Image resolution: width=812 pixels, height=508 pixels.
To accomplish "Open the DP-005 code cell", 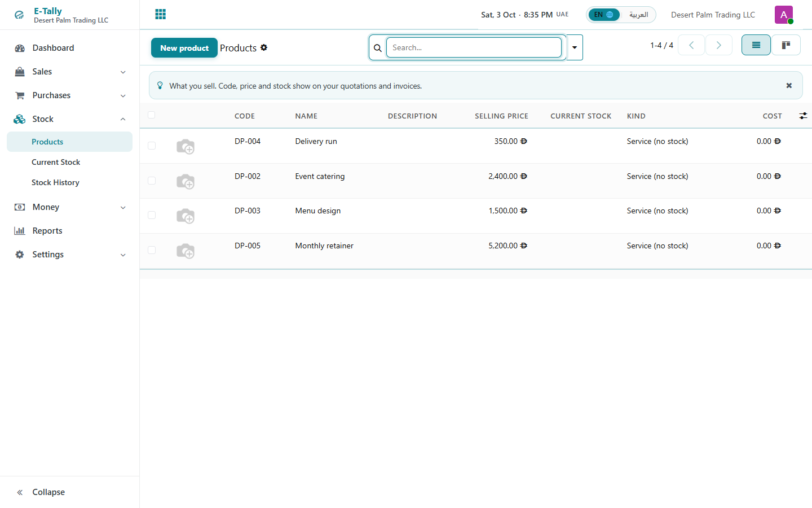I will click(x=248, y=246).
